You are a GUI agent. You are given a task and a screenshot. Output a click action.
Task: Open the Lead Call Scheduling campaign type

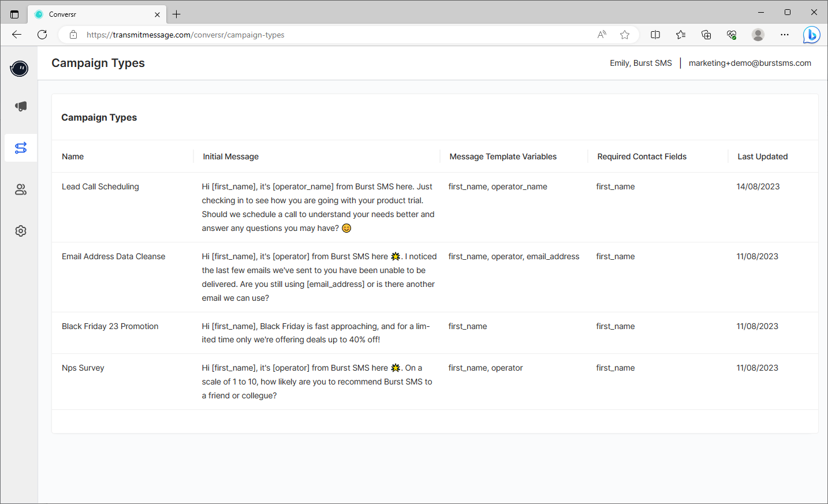[x=100, y=186]
